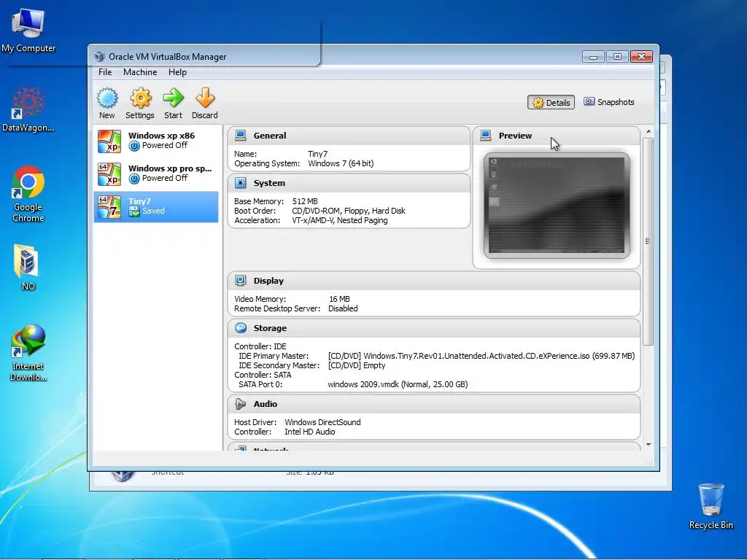Close the VirtualBox Manager window

click(642, 57)
